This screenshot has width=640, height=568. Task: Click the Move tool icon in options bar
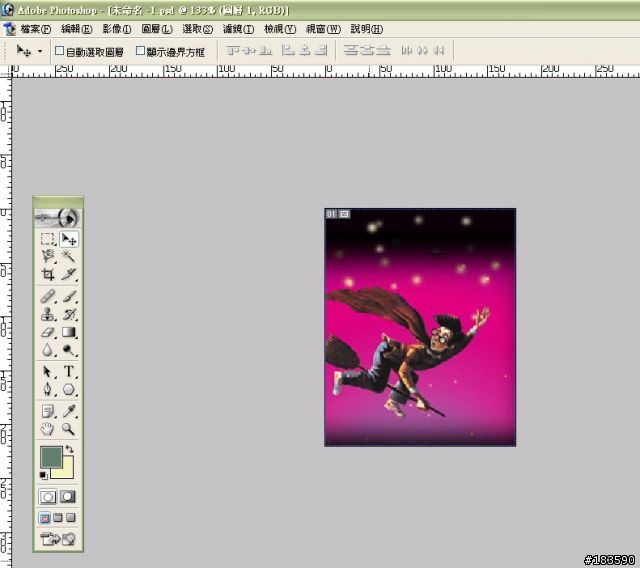click(x=24, y=51)
